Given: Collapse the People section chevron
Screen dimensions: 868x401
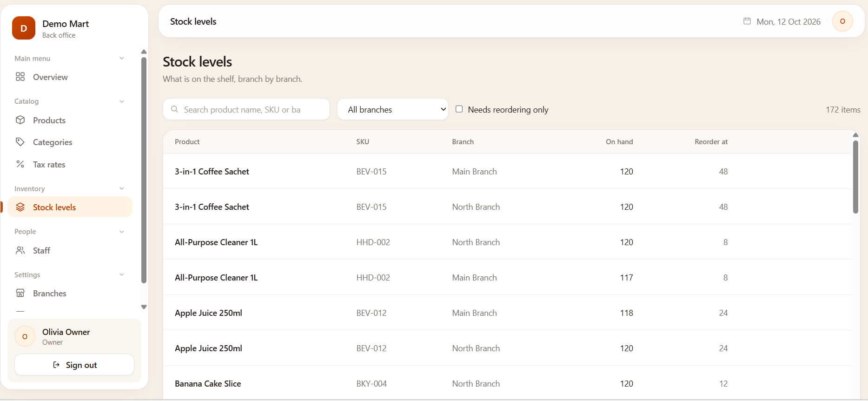Looking at the screenshot, I should [122, 232].
